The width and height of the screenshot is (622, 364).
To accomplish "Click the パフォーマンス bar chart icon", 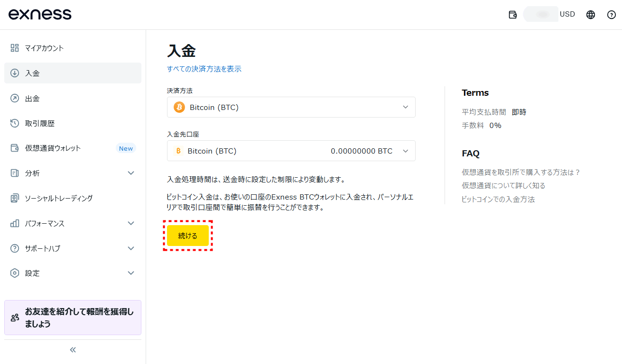I will click(x=15, y=223).
